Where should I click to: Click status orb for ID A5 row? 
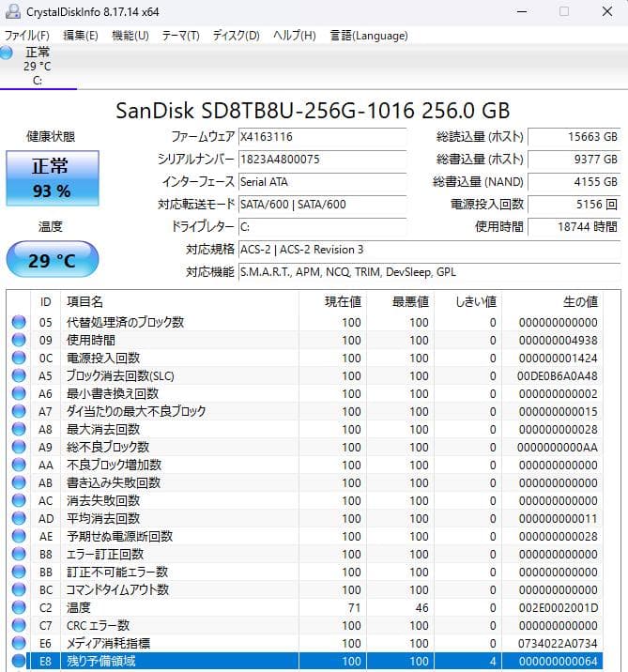tap(19, 375)
